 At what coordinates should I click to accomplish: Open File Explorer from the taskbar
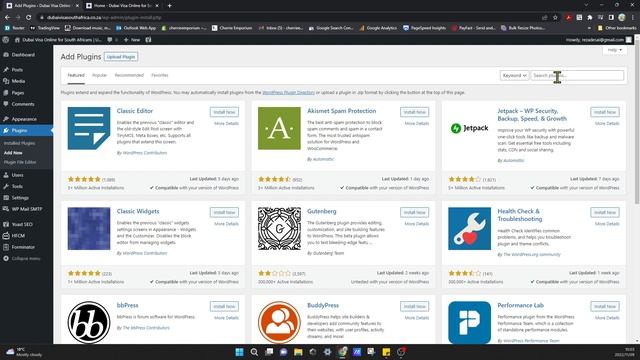coord(298,352)
